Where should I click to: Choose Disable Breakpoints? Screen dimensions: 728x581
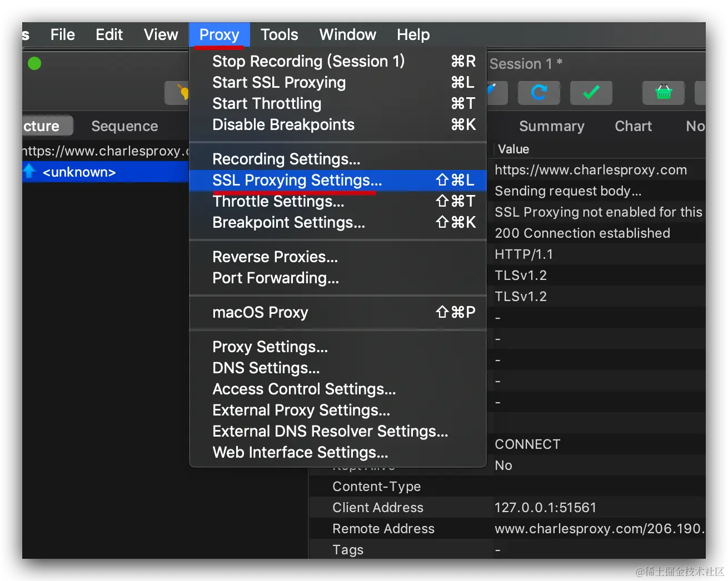click(x=338, y=124)
